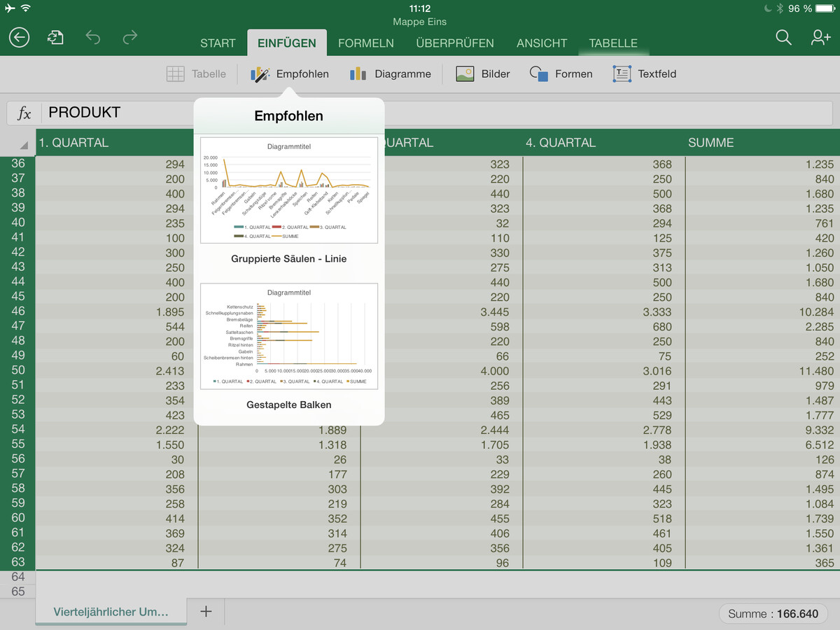Switch to the ANSICHT tab

click(541, 43)
